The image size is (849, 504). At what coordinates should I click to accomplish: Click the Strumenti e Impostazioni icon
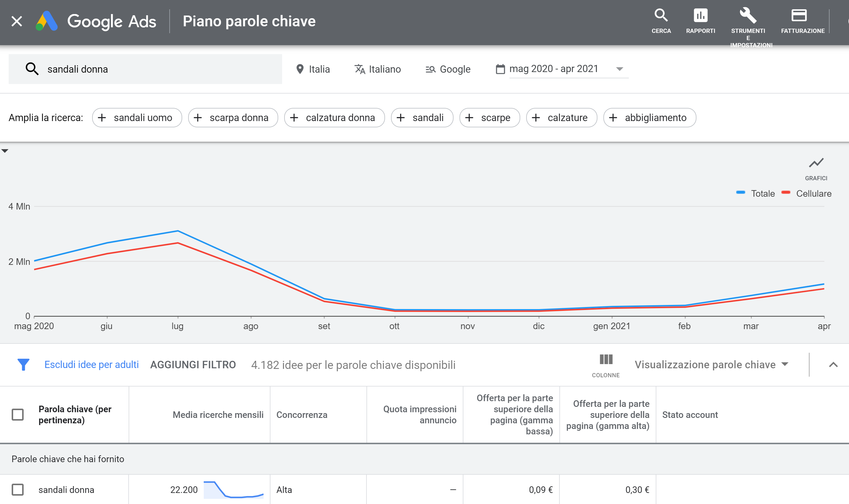click(x=751, y=15)
